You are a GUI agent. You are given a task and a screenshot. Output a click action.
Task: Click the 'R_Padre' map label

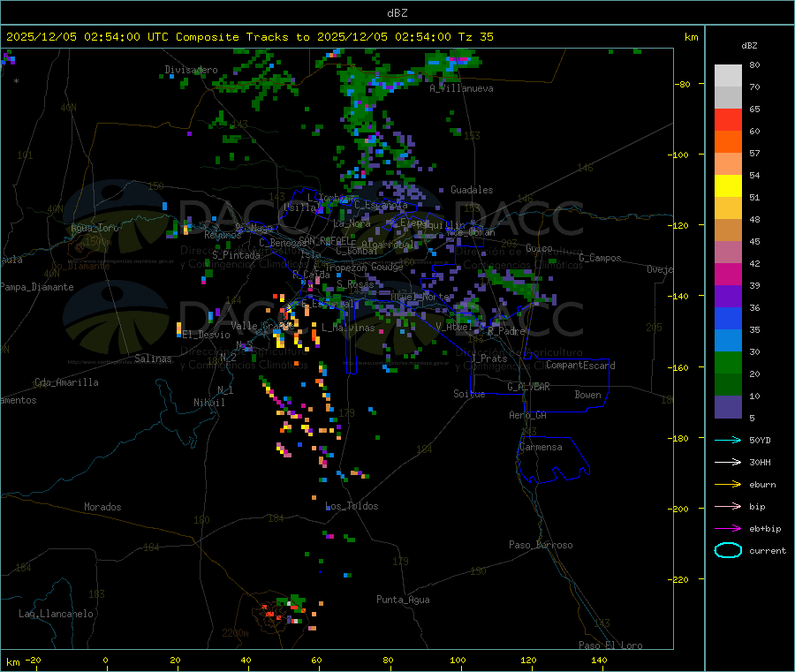506,331
